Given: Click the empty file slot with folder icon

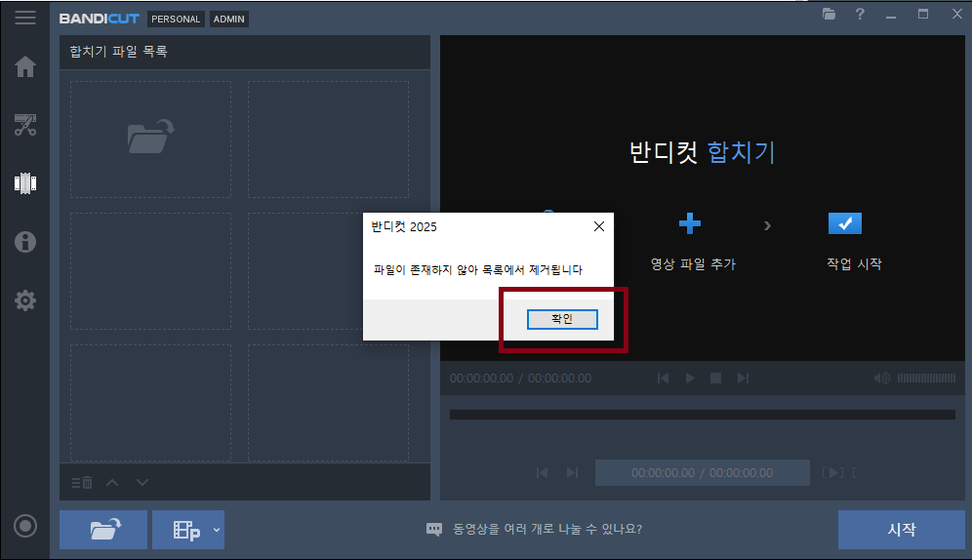Looking at the screenshot, I should point(150,137).
